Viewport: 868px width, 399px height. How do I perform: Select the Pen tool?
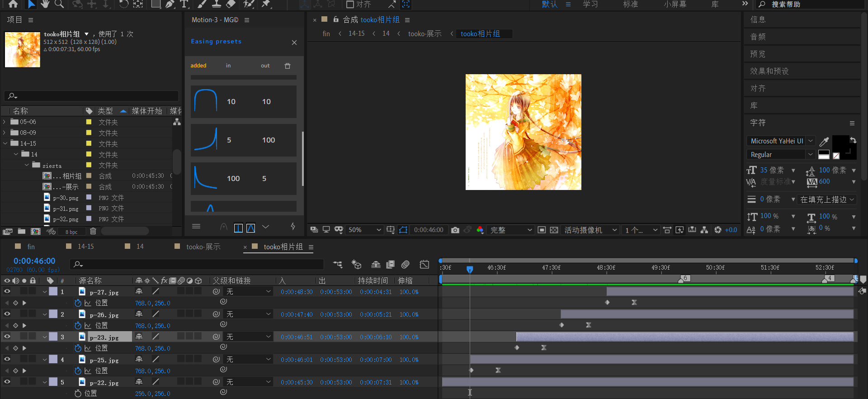coord(170,4)
